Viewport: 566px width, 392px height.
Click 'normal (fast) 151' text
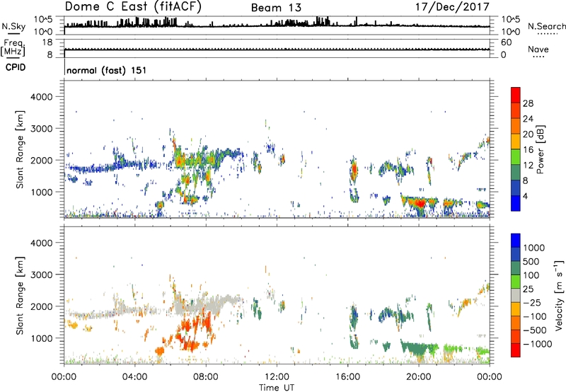(x=107, y=70)
